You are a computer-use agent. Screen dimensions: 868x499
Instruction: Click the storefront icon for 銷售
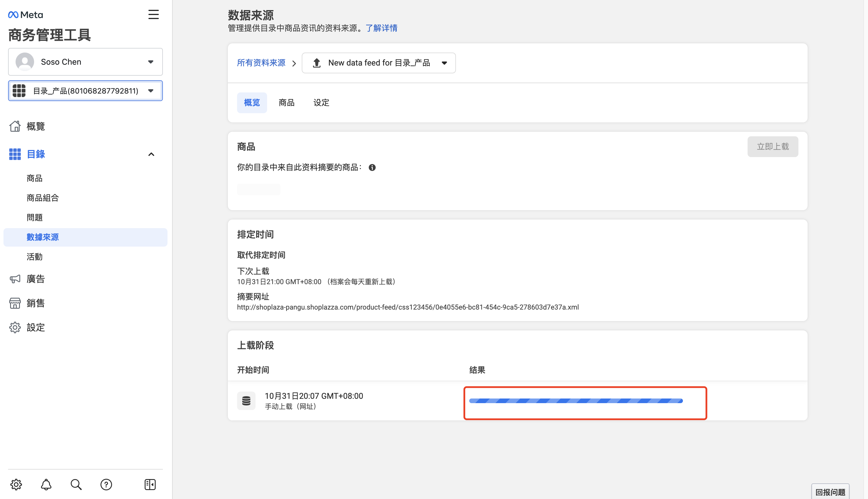[x=15, y=303]
